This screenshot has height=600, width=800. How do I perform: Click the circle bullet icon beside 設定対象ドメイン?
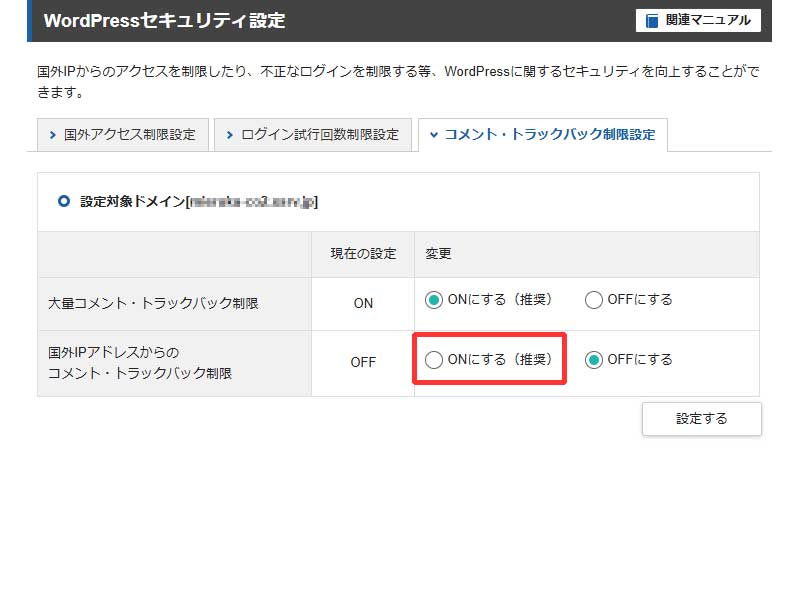coord(64,201)
